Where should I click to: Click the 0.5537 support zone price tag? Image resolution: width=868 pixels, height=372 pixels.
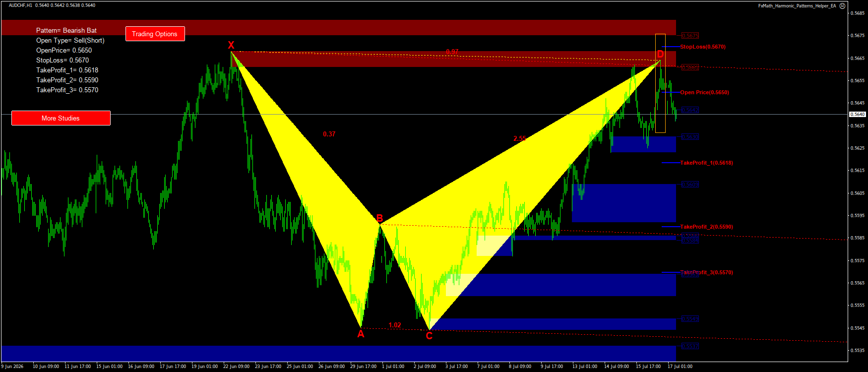(x=690, y=346)
